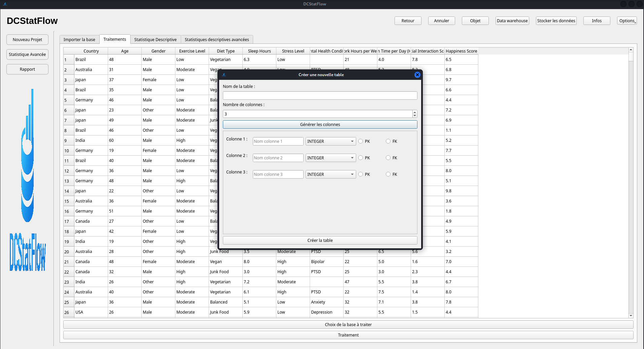Image resolution: width=644 pixels, height=349 pixels.
Task: Expand the Colonne 3 data type dropdown
Action: [x=330, y=174]
